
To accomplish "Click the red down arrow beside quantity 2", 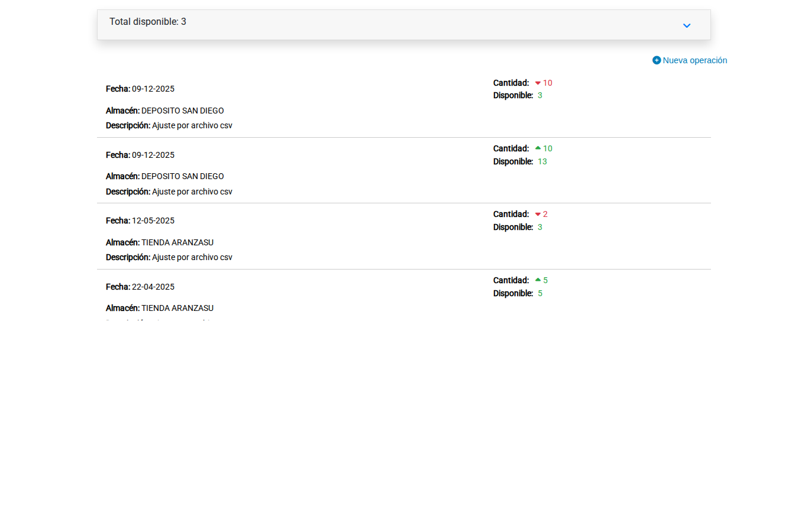I will tap(538, 215).
